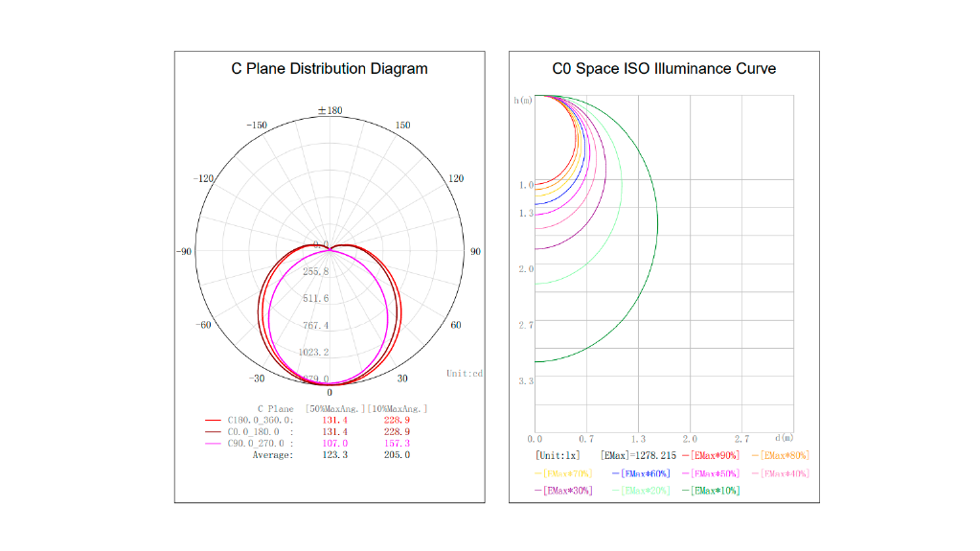Click the EMax*50% legend entry

tap(712, 473)
